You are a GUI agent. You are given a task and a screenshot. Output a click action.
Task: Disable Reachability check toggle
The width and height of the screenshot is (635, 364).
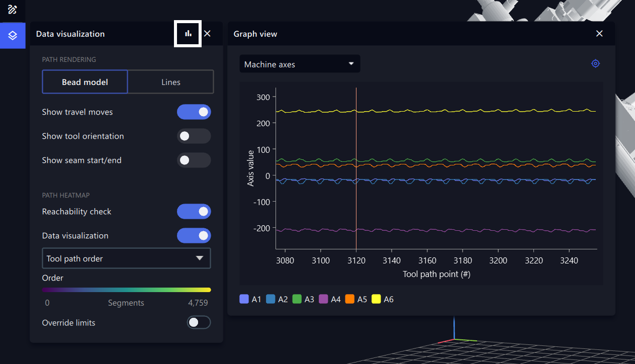(194, 212)
